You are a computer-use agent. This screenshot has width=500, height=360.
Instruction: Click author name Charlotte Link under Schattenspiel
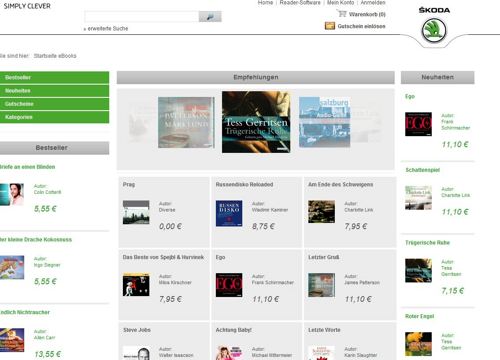tap(455, 195)
